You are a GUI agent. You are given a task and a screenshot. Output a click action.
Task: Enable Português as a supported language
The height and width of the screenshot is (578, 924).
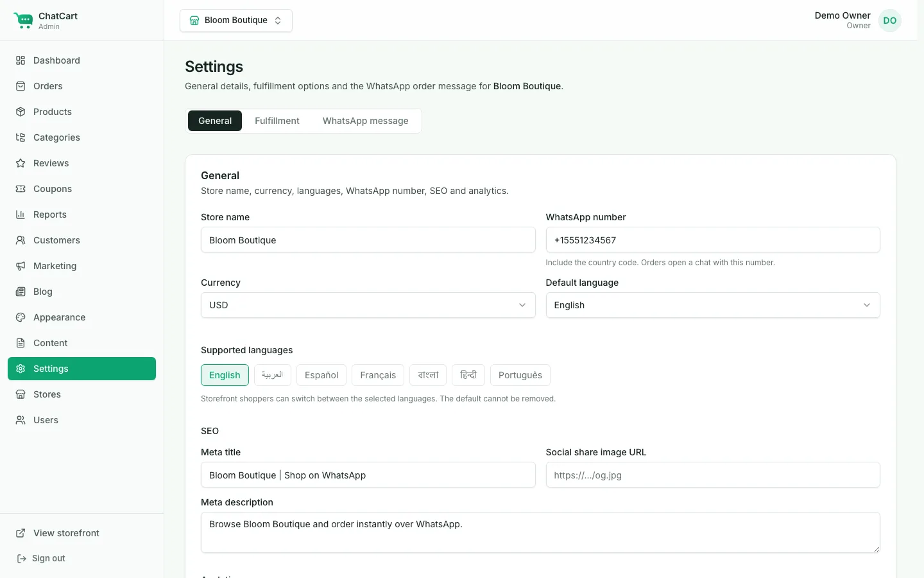coord(520,375)
